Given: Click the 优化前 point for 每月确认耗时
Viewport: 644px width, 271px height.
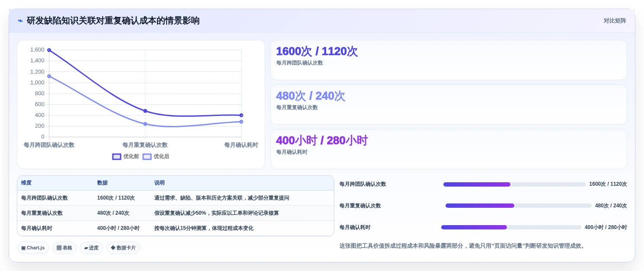Looking at the screenshot, I should click(x=241, y=115).
